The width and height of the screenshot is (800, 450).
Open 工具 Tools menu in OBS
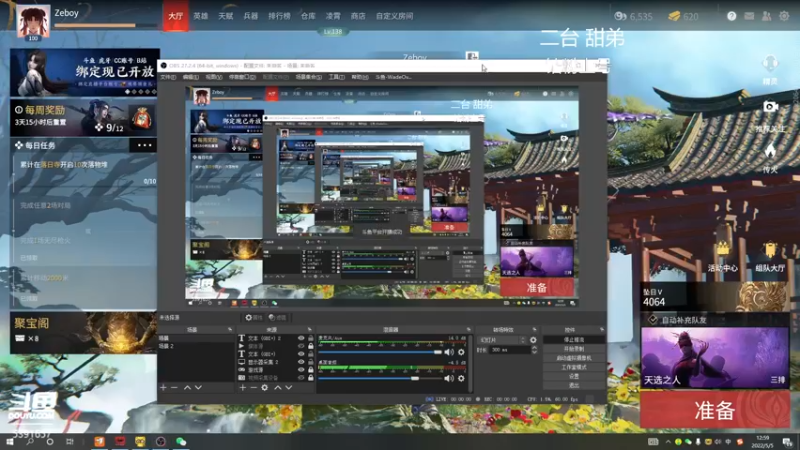[x=336, y=77]
